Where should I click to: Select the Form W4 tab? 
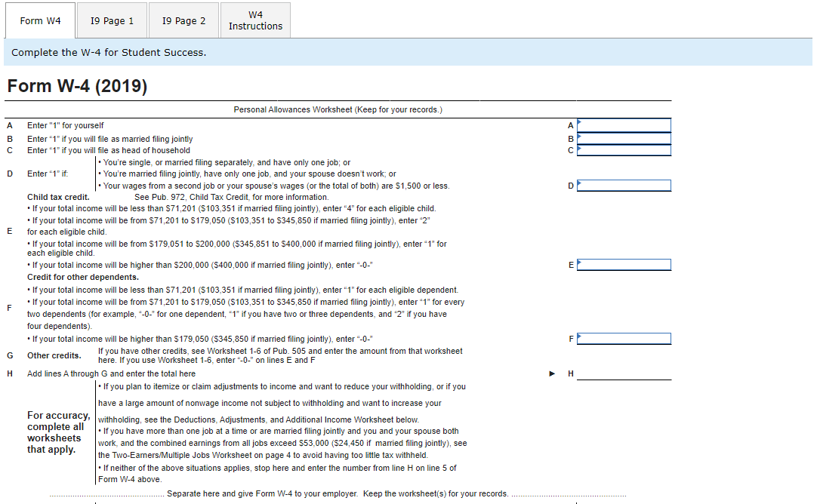(39, 20)
